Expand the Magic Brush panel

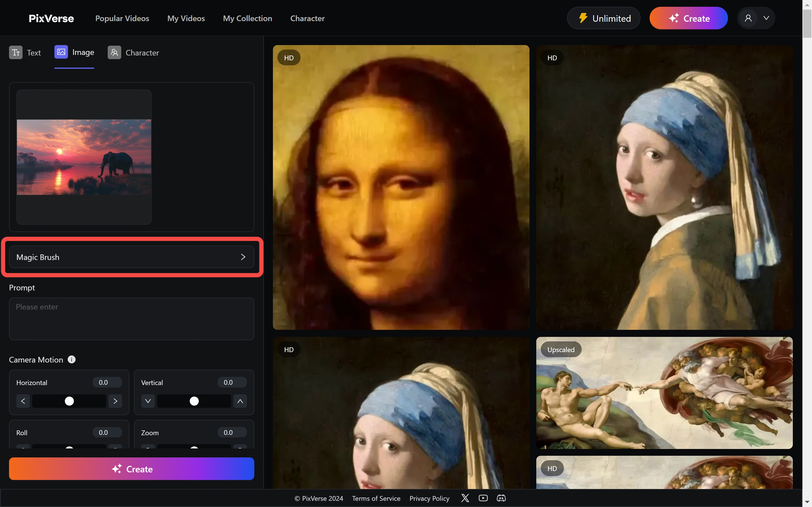(x=132, y=257)
